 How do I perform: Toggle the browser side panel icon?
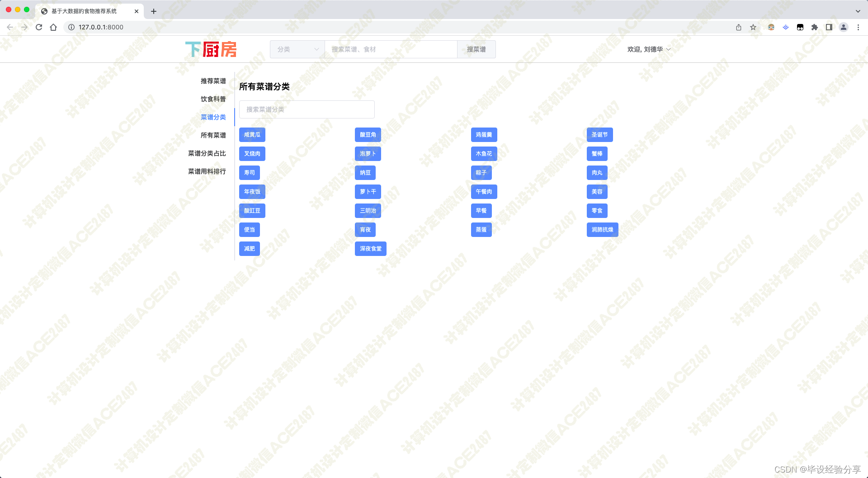[x=829, y=27]
